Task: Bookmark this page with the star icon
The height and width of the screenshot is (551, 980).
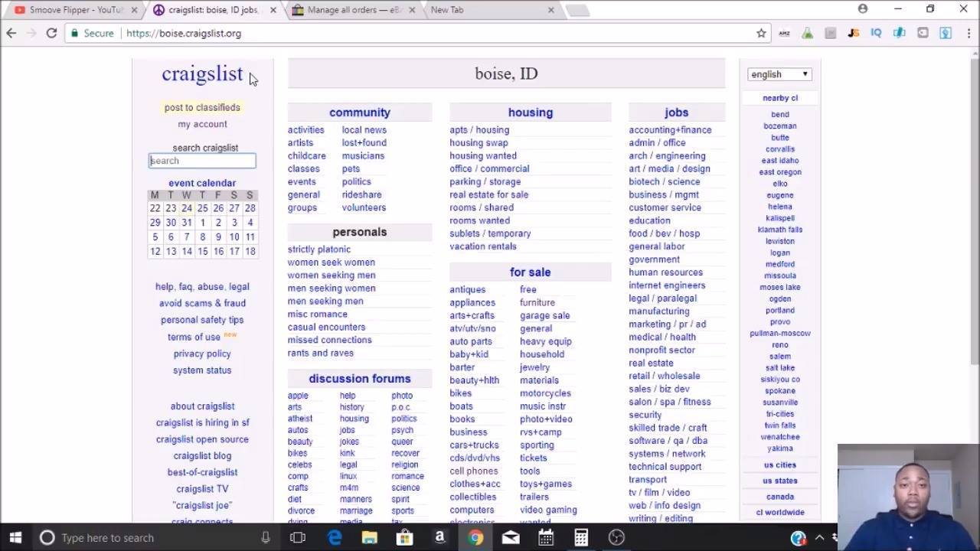Action: (x=761, y=33)
